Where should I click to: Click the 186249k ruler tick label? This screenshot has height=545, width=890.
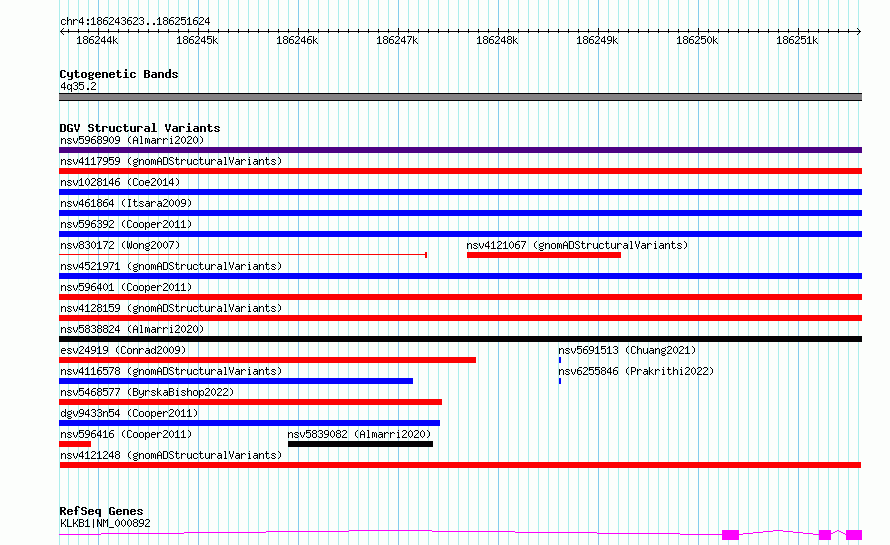click(597, 40)
